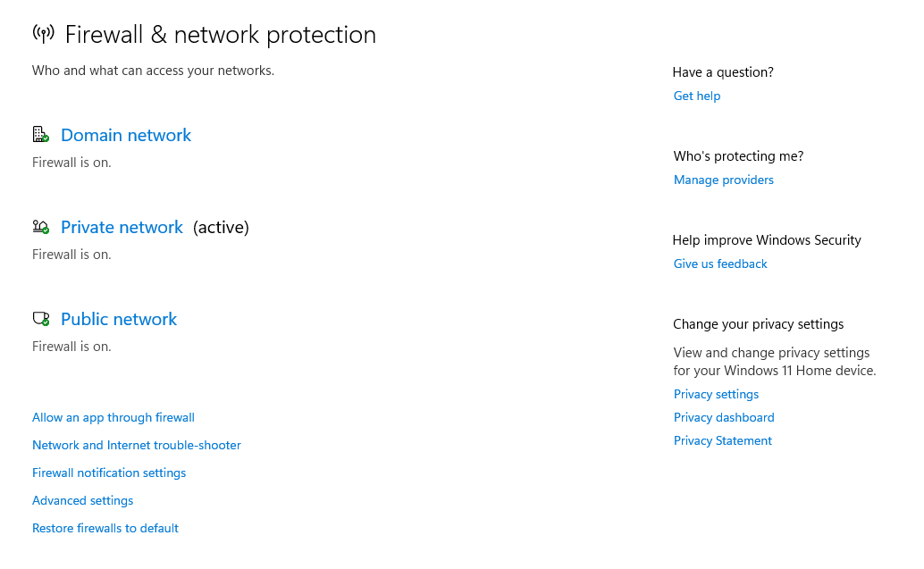Click the green checkmark on Domain network icon
Viewport: 924px width, 569px height.
pyautogui.click(x=46, y=139)
